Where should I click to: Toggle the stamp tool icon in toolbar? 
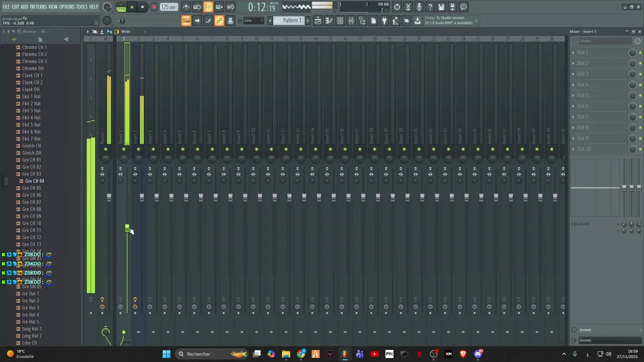point(230,21)
